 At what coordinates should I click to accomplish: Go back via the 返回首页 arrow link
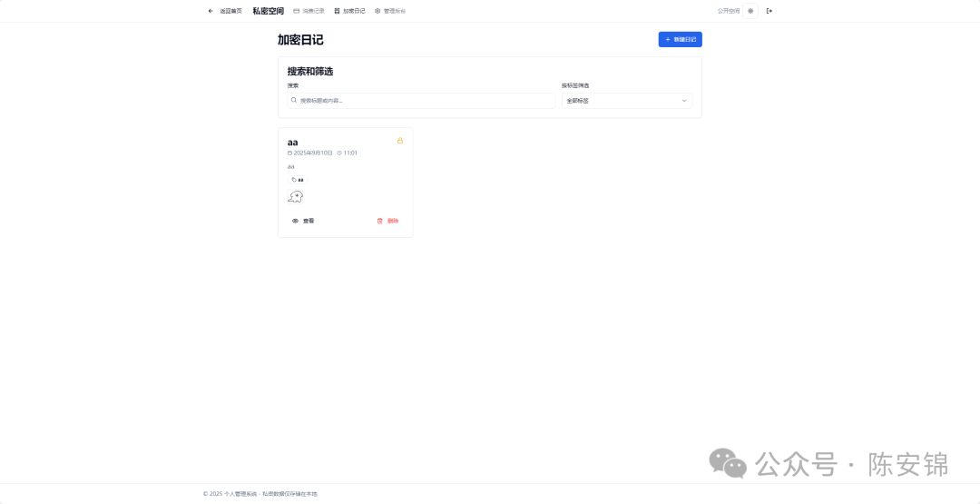coord(225,11)
